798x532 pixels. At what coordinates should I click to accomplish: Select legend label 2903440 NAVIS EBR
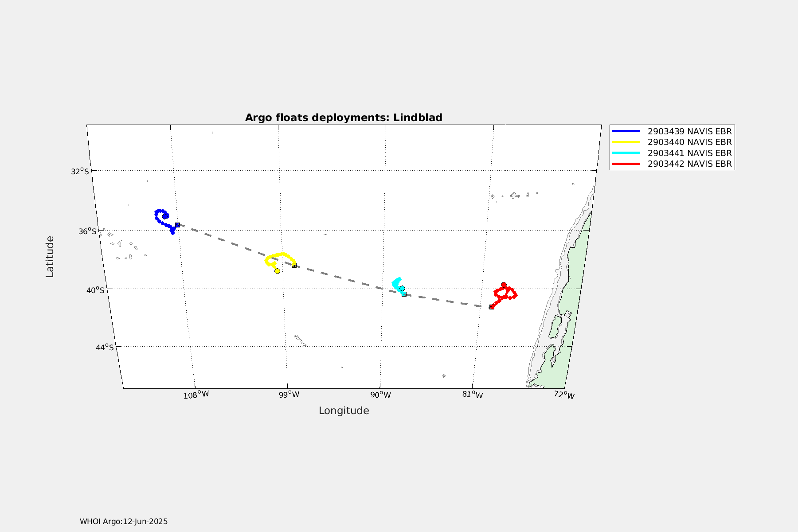(689, 142)
